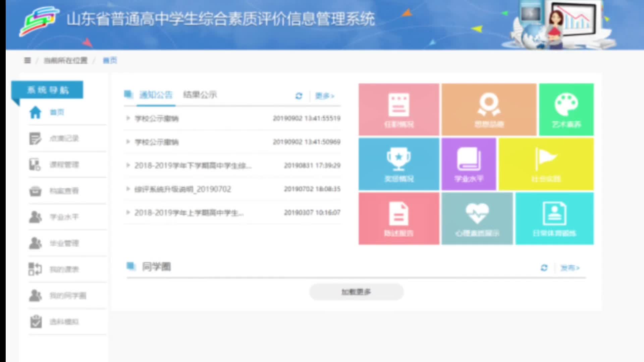Screen dimensions: 644x362
Task: Switch to the 结果公示 tab
Action: pos(200,95)
